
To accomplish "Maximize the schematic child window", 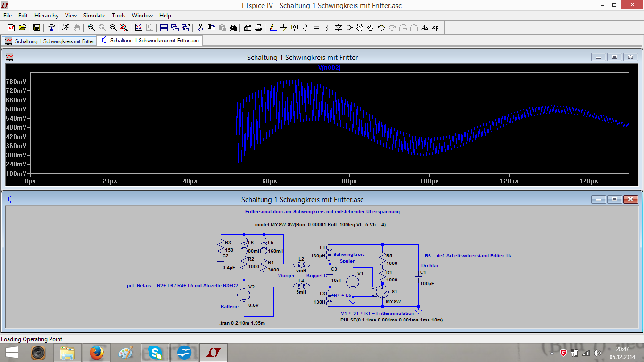I will (614, 199).
